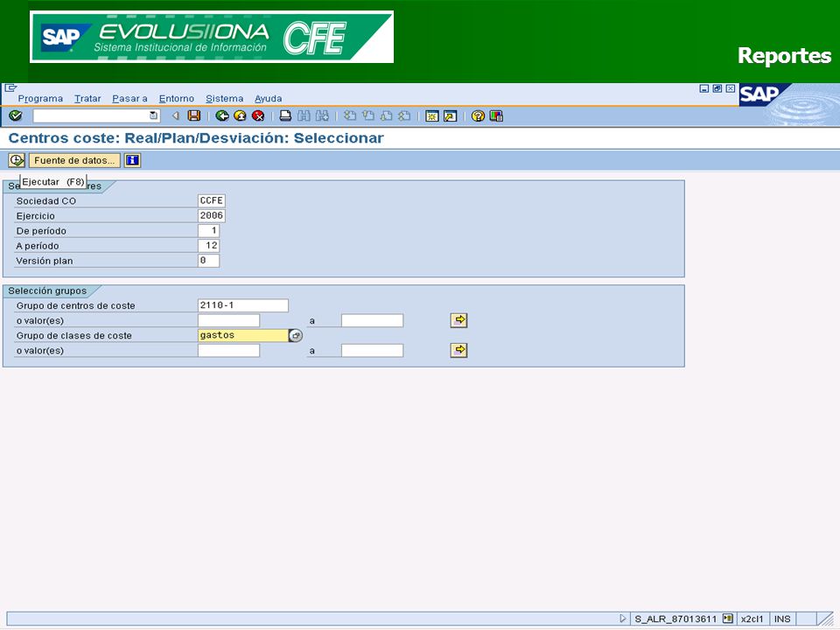Screen dimensions: 840x630
Task: Click the first o valor(es) from field
Action: click(228, 320)
